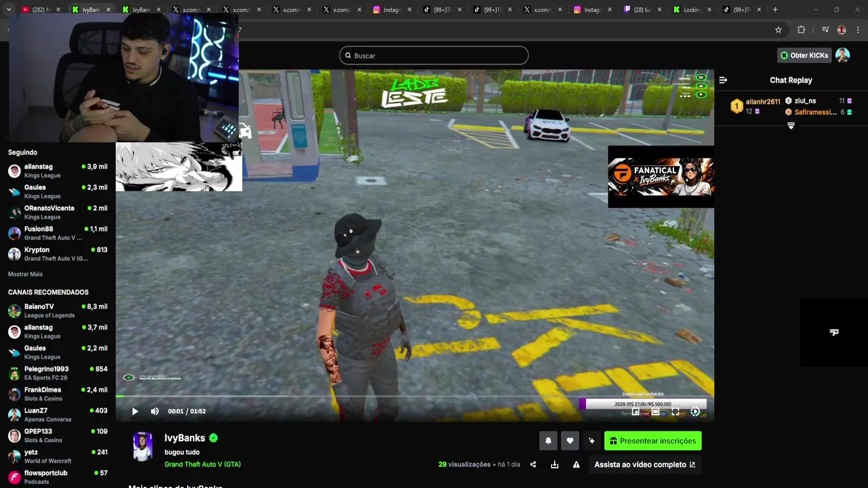This screenshot has height=488, width=868.
Task: Open Fusion88 channel in sidebar
Action: pyautogui.click(x=58, y=233)
